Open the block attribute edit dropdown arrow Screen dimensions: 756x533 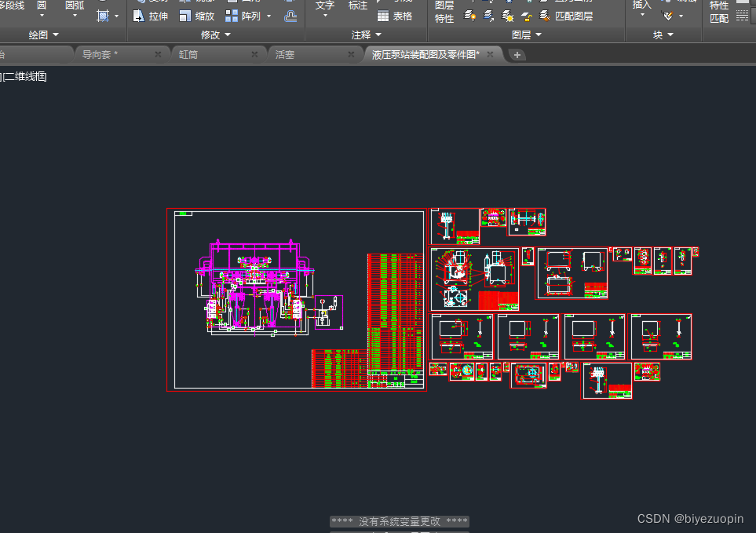pyautogui.click(x=681, y=16)
